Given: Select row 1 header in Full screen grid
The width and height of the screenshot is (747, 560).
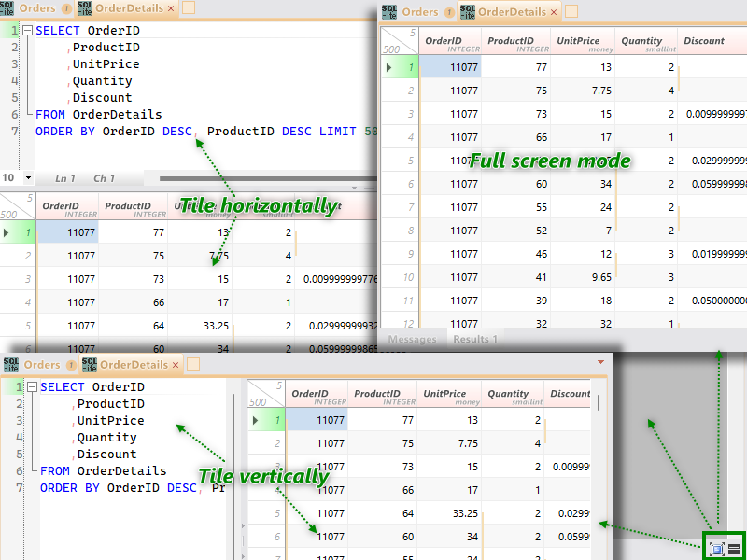Looking at the screenshot, I should 401,67.
